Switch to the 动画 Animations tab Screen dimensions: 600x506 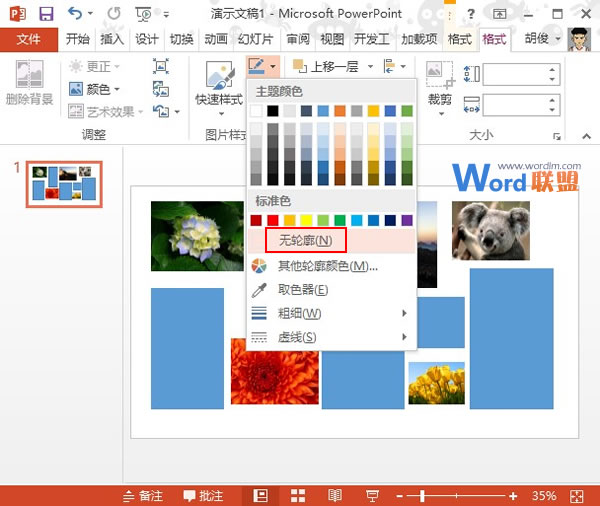tap(216, 39)
